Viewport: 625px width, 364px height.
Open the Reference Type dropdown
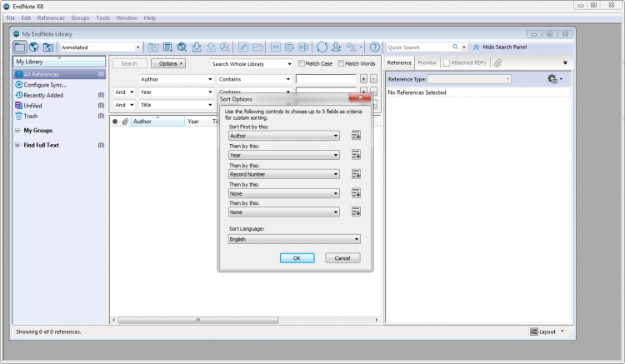(x=469, y=79)
